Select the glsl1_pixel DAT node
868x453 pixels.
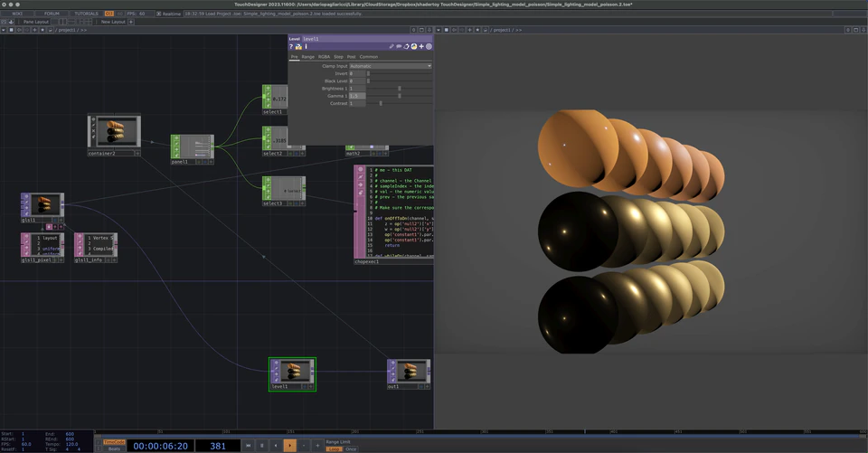42,248
